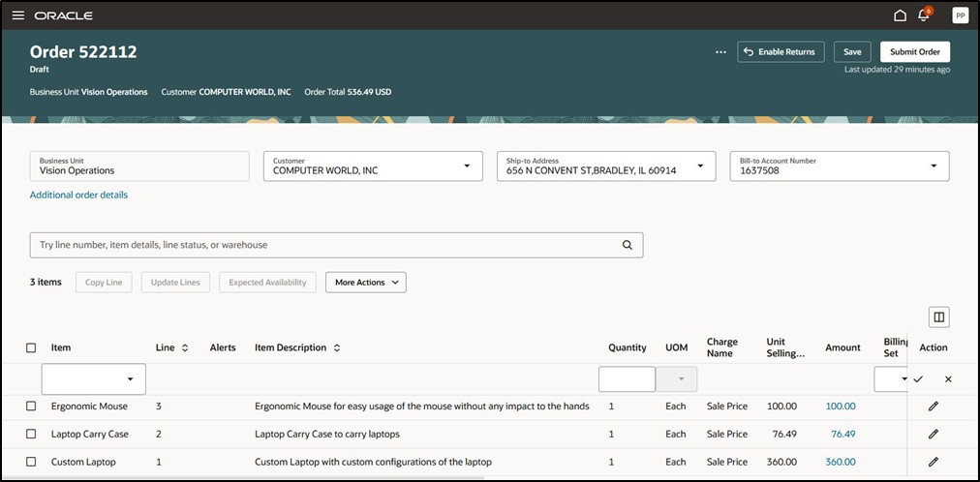Click the Quantity column header
This screenshot has width=980, height=482.
(628, 347)
